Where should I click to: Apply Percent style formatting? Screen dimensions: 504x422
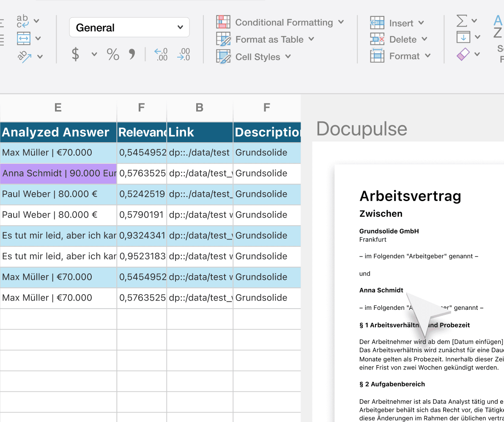coord(113,54)
